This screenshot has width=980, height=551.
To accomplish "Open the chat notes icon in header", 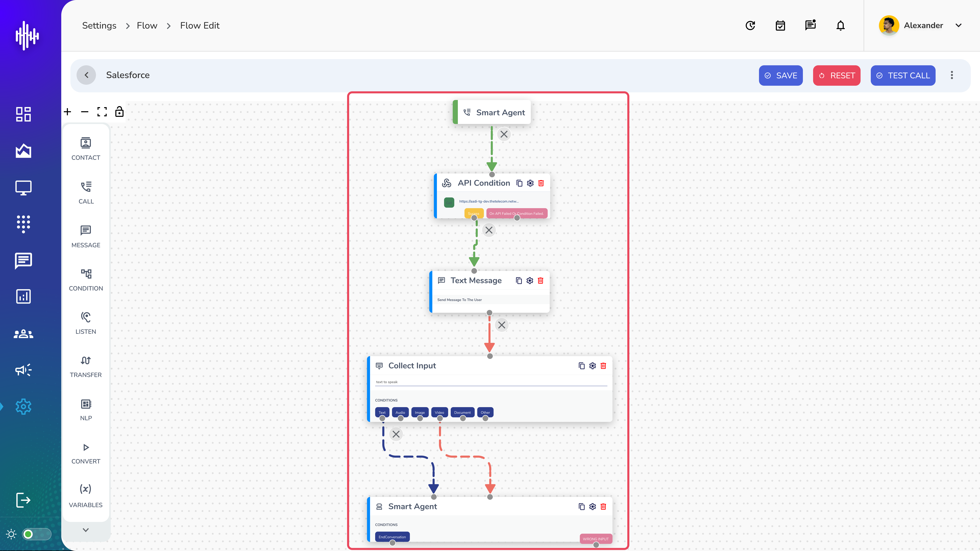I will (x=810, y=25).
